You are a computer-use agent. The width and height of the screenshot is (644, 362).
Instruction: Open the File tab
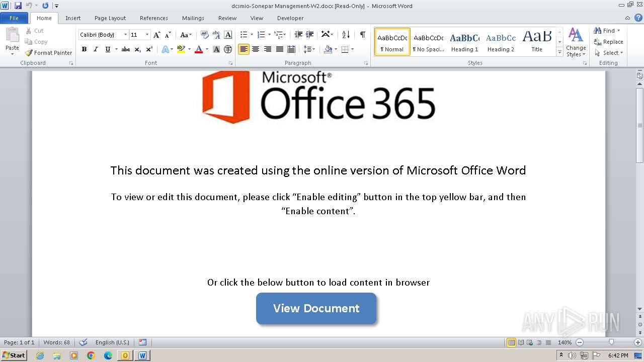pyautogui.click(x=14, y=18)
